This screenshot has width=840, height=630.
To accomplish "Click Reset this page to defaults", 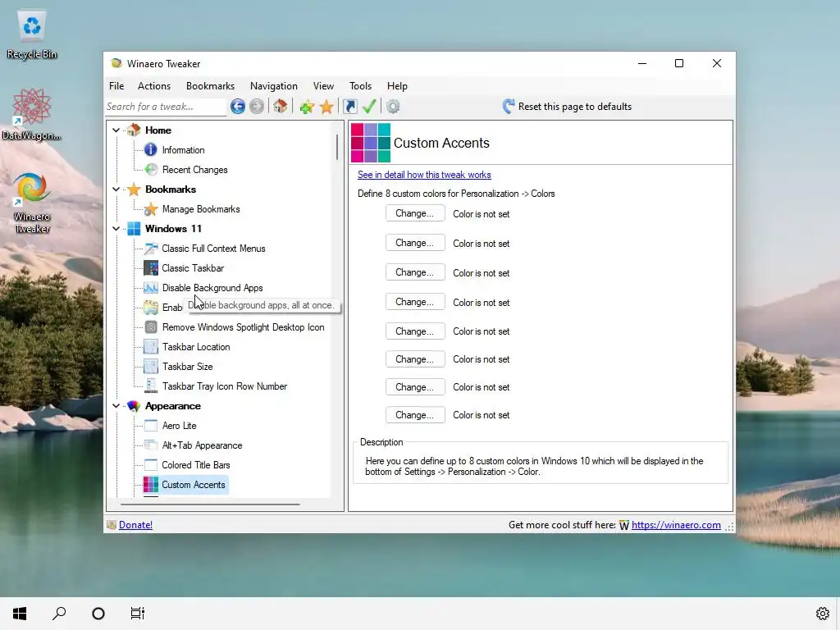I will click(568, 107).
